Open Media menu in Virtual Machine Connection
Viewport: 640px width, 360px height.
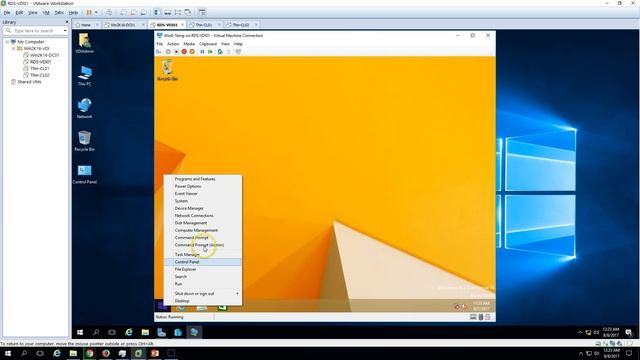(189, 44)
